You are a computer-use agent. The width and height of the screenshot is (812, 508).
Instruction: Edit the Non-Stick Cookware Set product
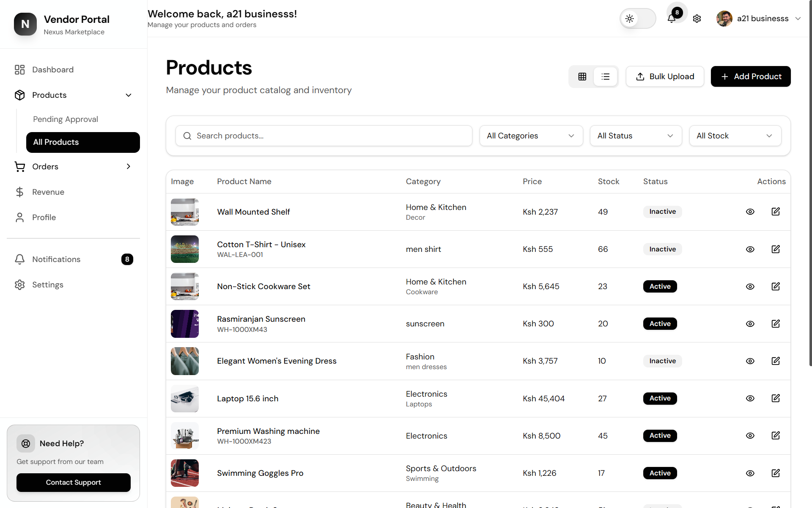pos(776,287)
